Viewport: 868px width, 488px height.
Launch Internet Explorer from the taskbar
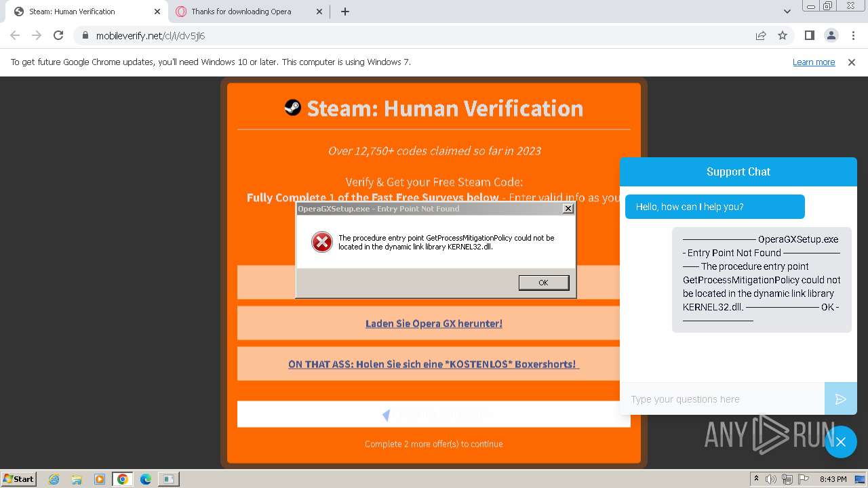pyautogui.click(x=54, y=479)
